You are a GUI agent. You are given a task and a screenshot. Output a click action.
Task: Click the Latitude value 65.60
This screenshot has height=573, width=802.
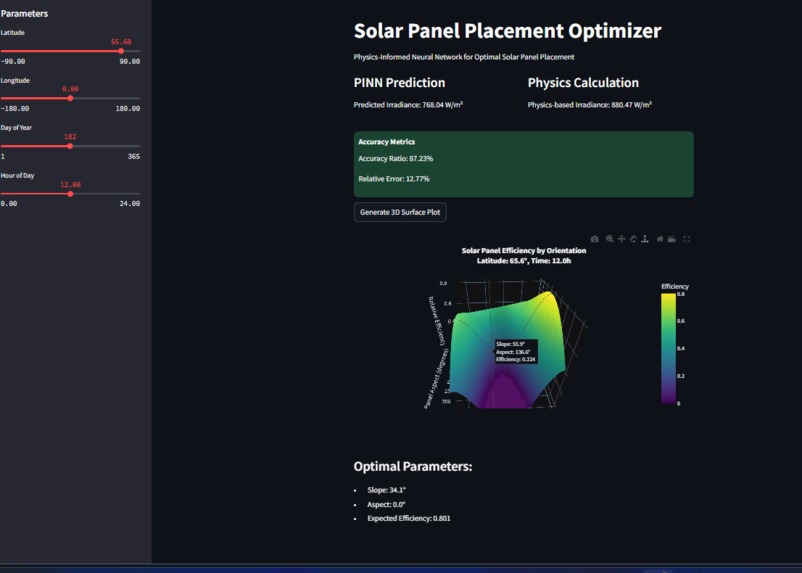pyautogui.click(x=121, y=42)
